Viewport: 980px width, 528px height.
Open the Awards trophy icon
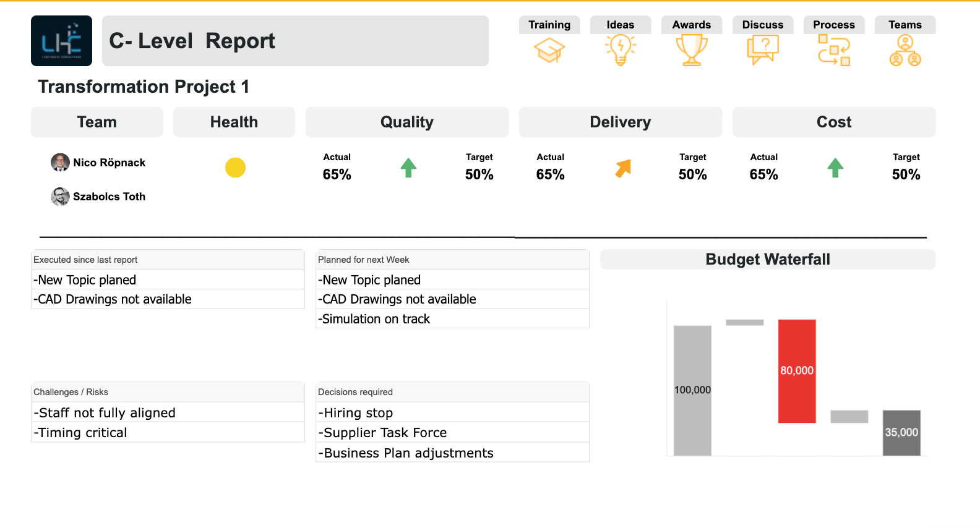[x=692, y=50]
